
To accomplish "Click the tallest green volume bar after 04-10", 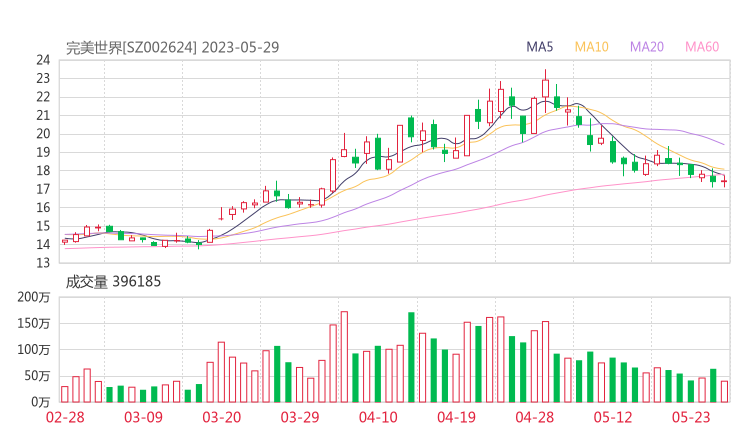I will coord(411,357).
